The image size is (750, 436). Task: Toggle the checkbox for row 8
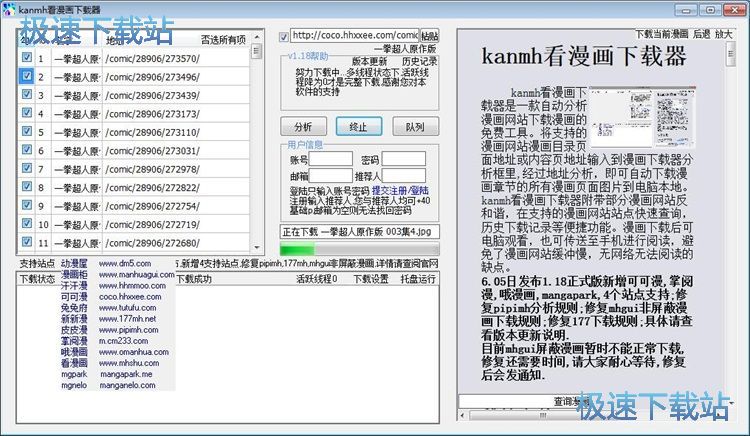click(x=27, y=186)
